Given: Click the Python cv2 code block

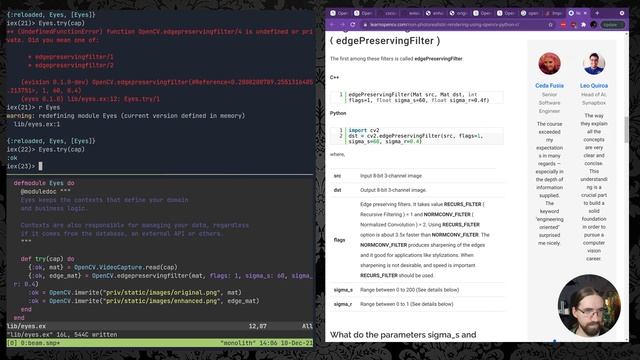Looking at the screenshot, I should point(417,136).
